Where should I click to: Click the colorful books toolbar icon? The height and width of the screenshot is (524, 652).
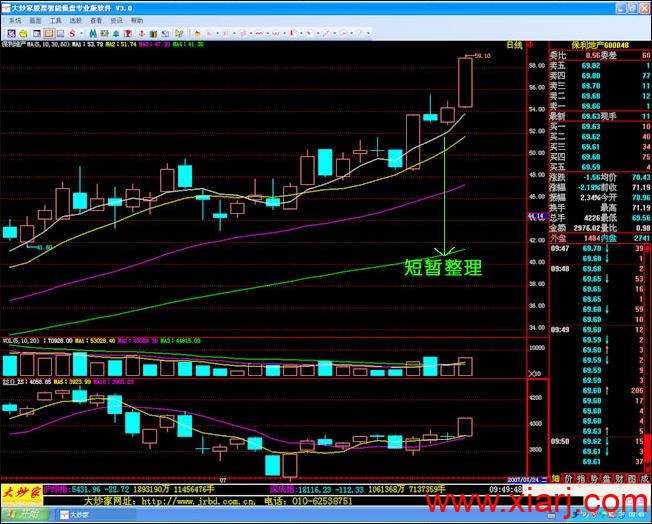pos(153,33)
